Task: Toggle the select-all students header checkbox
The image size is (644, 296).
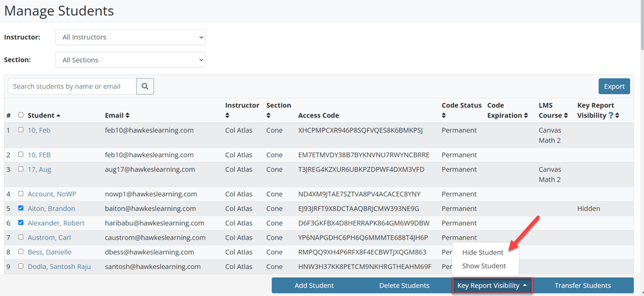Action: [x=21, y=115]
